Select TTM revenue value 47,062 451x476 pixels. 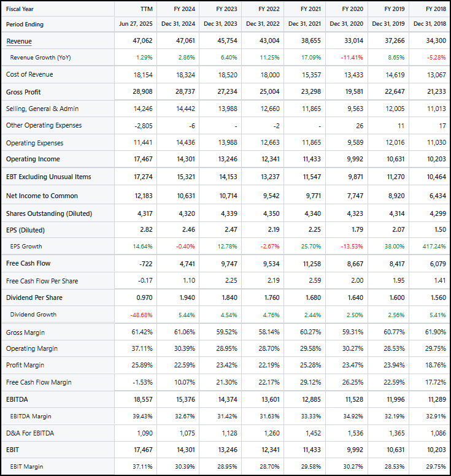point(143,40)
